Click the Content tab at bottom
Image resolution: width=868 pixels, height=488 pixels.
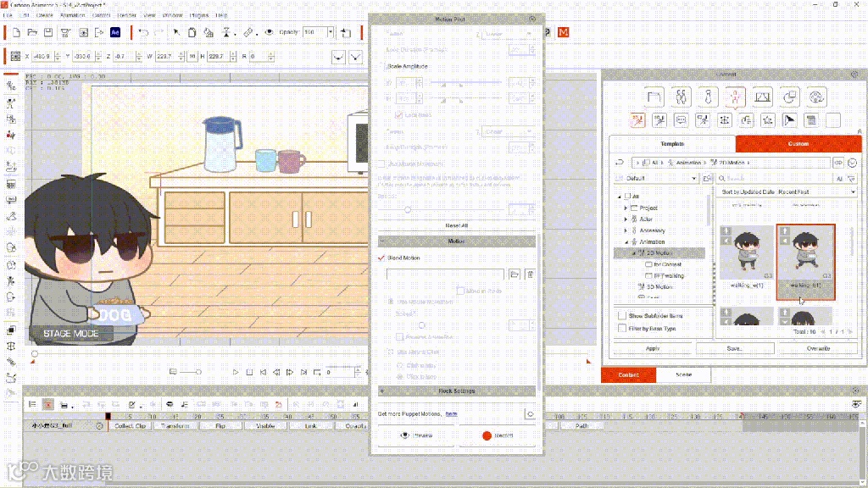pos(628,375)
